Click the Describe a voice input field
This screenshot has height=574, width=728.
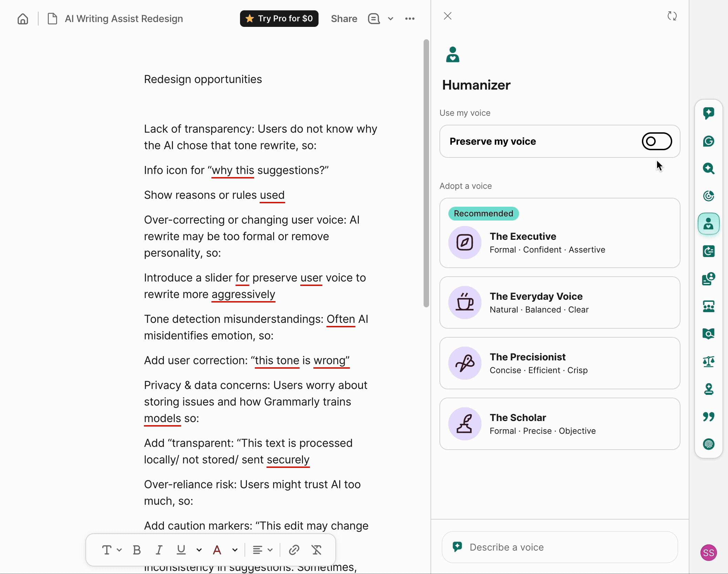[x=560, y=547]
